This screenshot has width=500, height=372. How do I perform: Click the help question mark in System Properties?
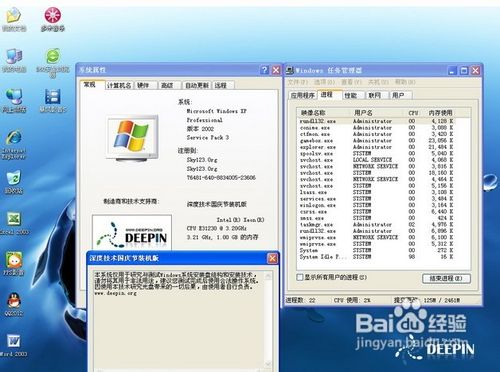(264, 70)
